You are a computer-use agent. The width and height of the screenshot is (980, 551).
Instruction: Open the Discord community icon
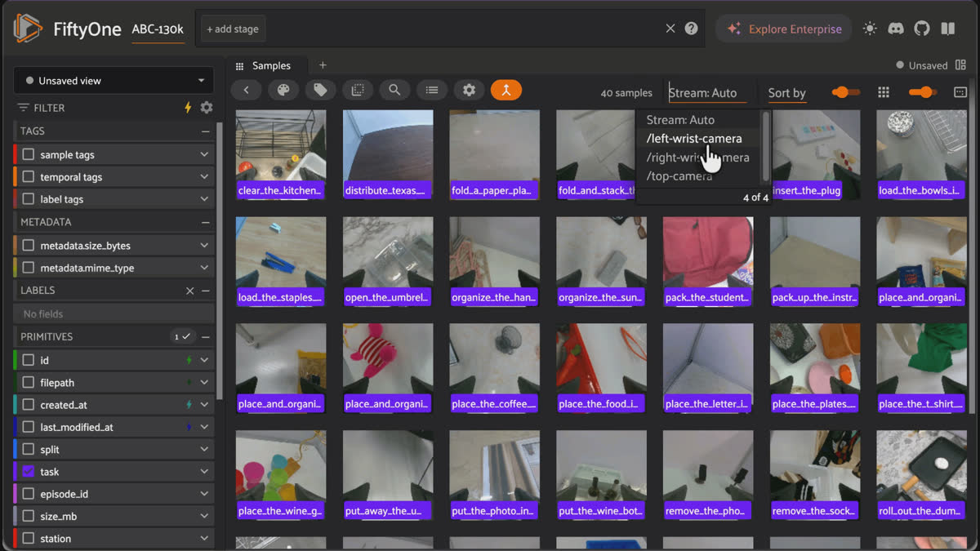click(896, 29)
